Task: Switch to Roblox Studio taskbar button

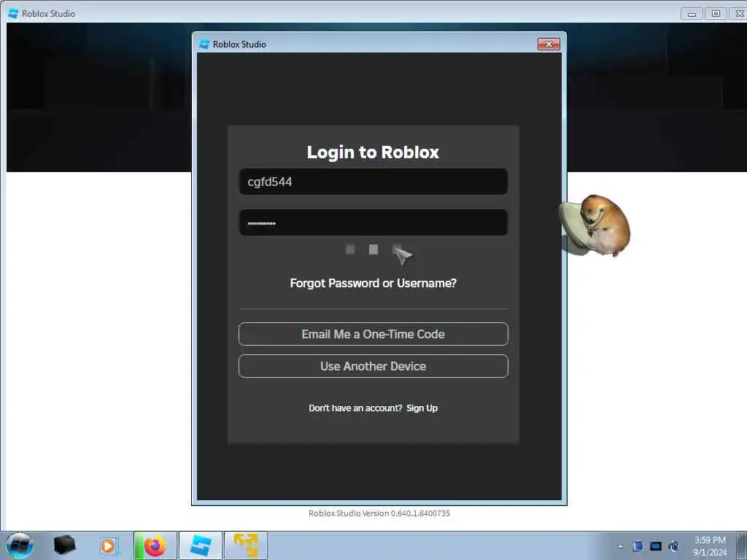Action: click(200, 545)
